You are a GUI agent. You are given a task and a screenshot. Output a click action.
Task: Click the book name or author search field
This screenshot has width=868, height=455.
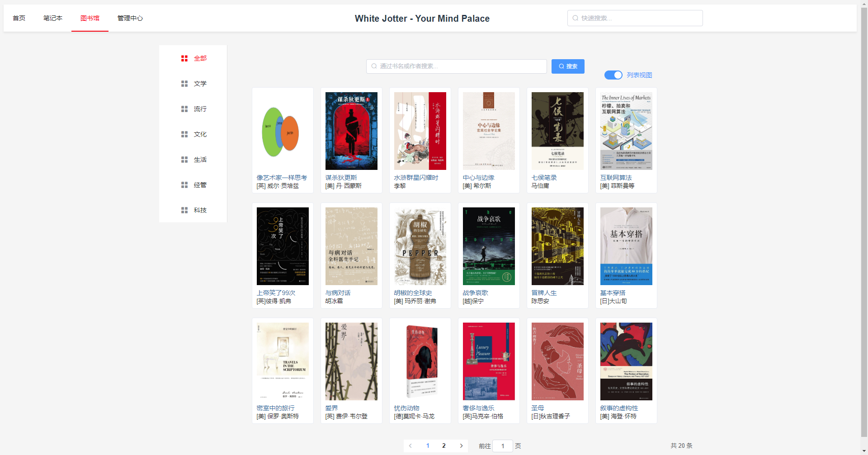click(x=457, y=66)
